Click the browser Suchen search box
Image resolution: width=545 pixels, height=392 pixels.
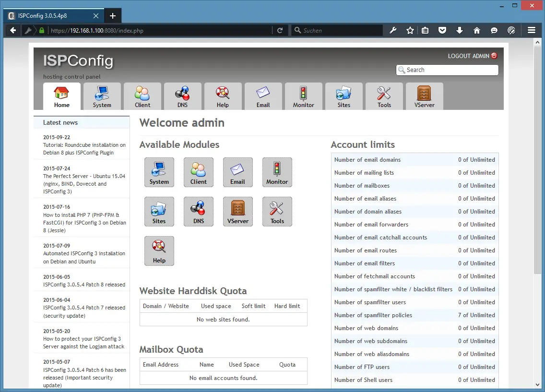click(x=337, y=31)
